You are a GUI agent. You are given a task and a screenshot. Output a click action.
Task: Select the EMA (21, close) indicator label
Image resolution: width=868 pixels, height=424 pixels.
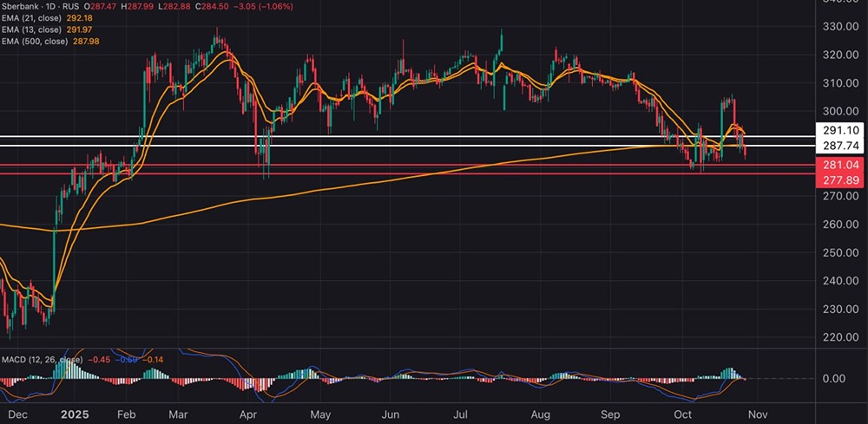[30, 18]
